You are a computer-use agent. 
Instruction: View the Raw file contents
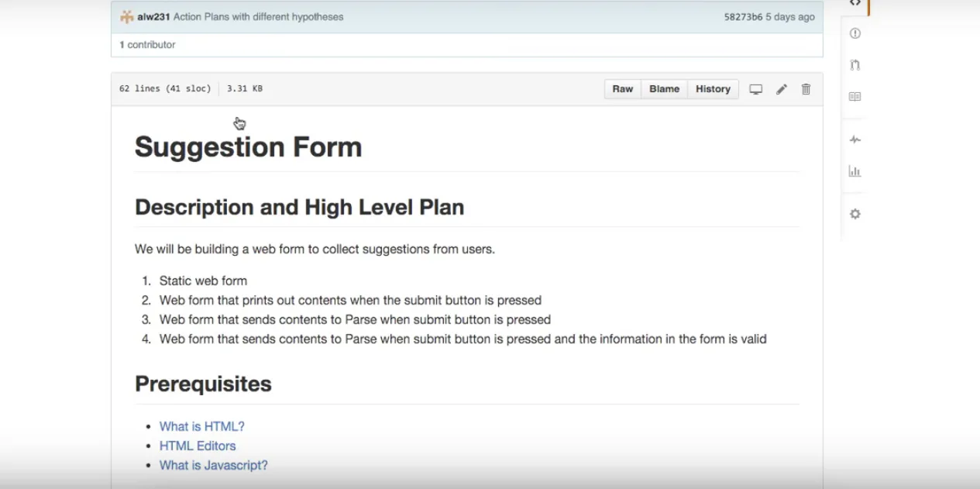coord(623,89)
